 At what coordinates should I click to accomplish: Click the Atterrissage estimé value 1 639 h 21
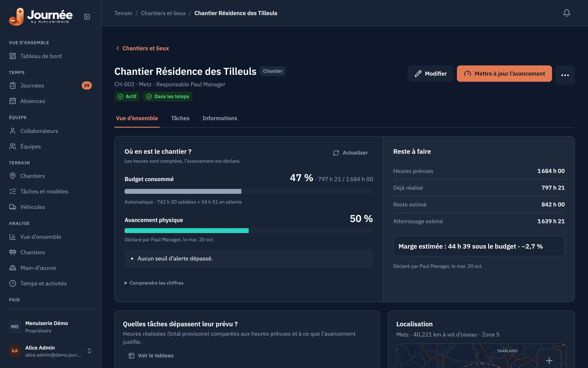click(x=551, y=221)
